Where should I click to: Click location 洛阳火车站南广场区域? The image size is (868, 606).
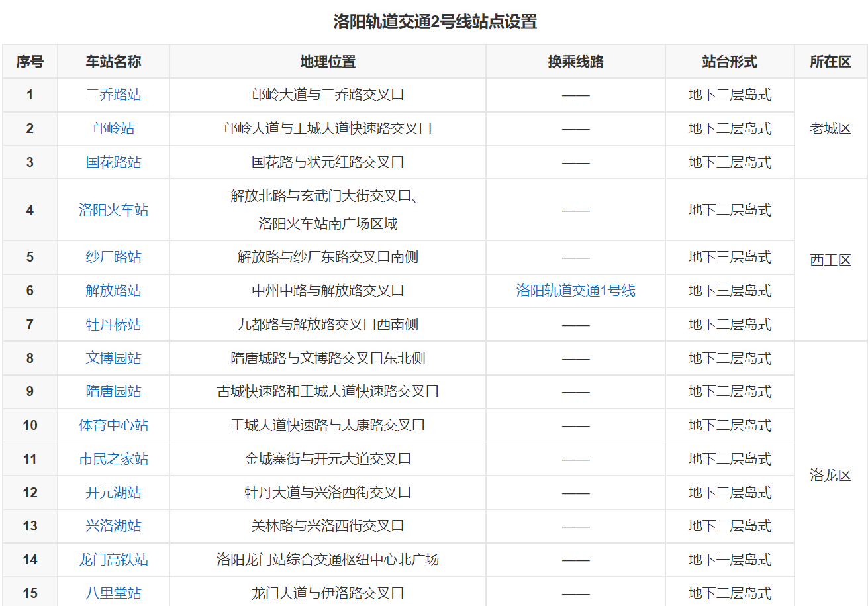328,224
